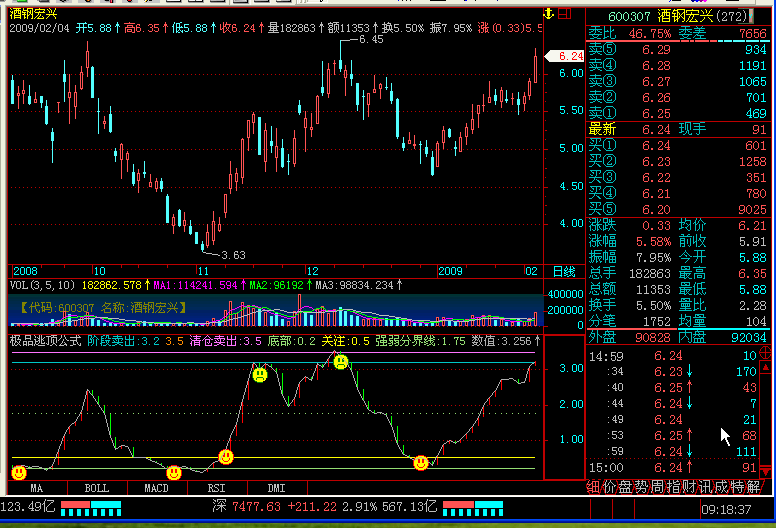Select the 盘 tab in the quote panel

point(625,487)
